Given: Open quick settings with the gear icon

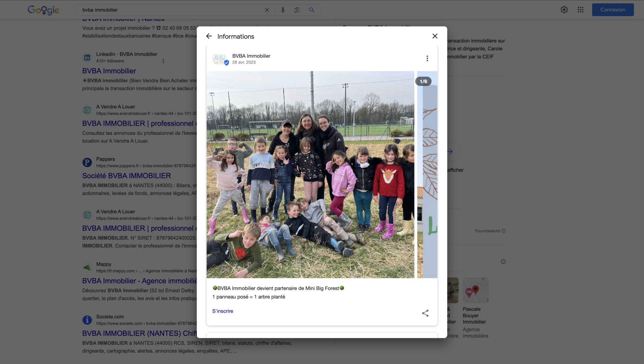Looking at the screenshot, I should (x=564, y=10).
